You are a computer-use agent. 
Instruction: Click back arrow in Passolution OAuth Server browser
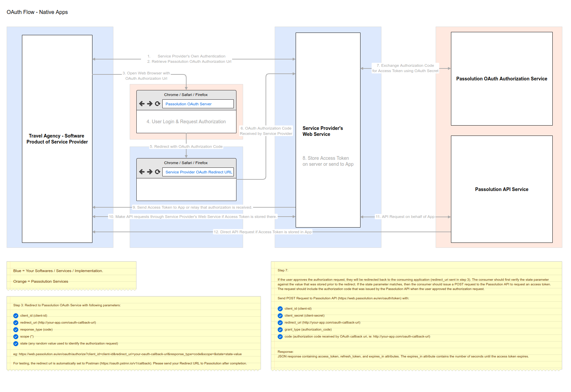point(142,104)
